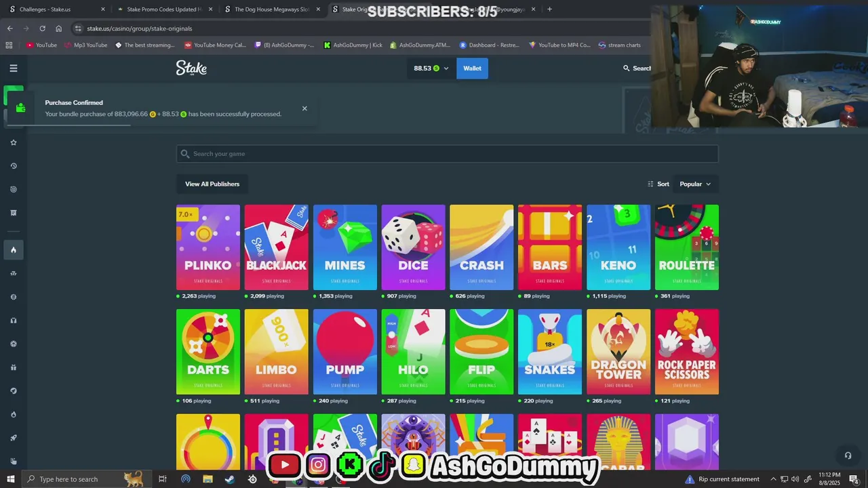
Task: Open the Snakes game tile
Action: 550,352
